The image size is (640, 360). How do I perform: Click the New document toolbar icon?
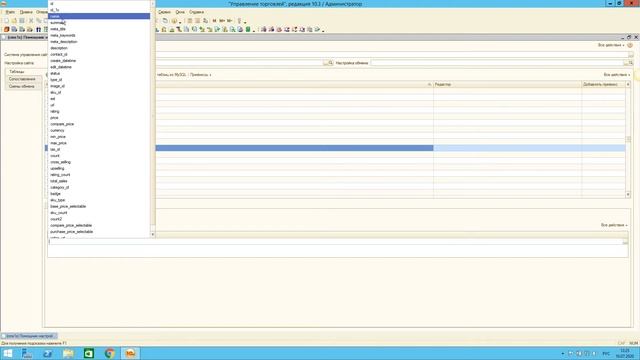tap(7, 21)
